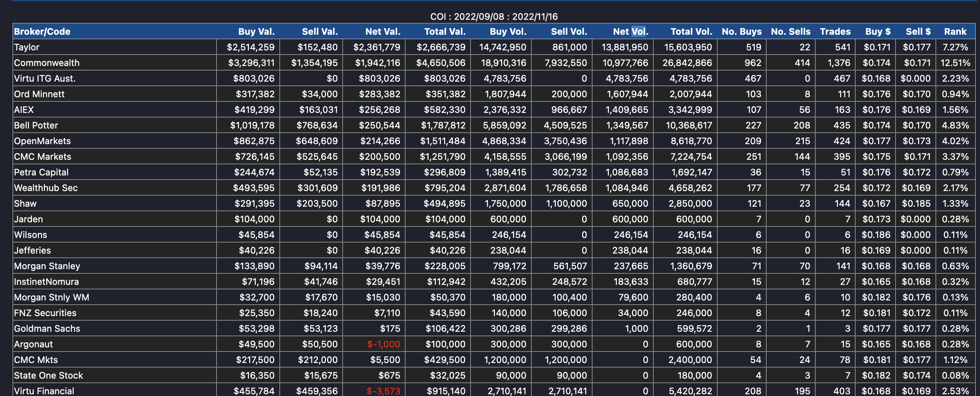The height and width of the screenshot is (396, 980).
Task: Select the COI date range title
Action: coord(494,17)
